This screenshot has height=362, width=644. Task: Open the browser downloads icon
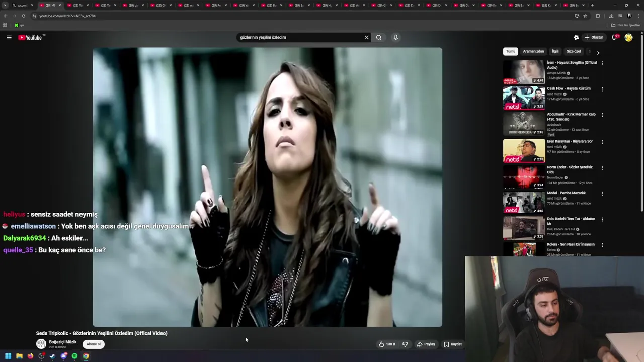(611, 16)
